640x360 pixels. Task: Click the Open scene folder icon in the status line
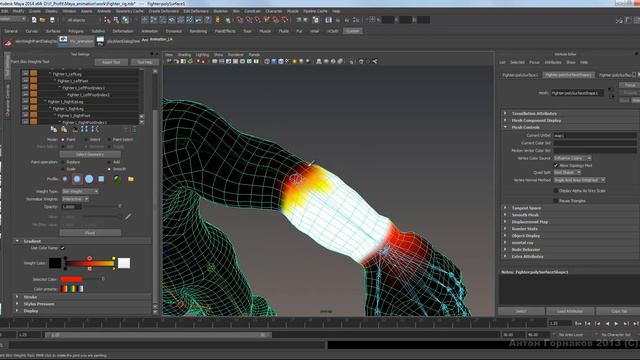pyautogui.click(x=43, y=20)
